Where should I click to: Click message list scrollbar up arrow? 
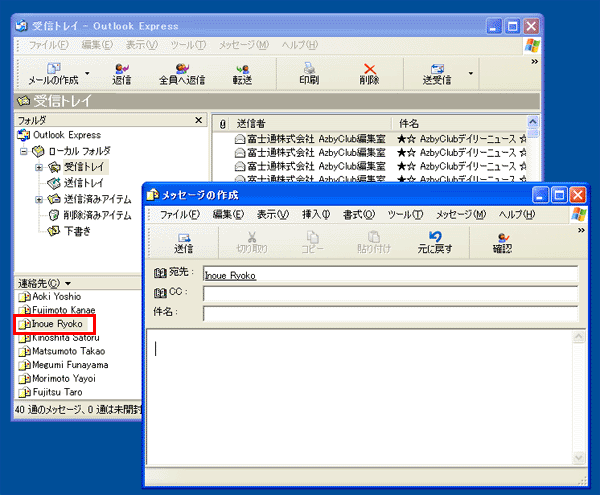coord(533,122)
